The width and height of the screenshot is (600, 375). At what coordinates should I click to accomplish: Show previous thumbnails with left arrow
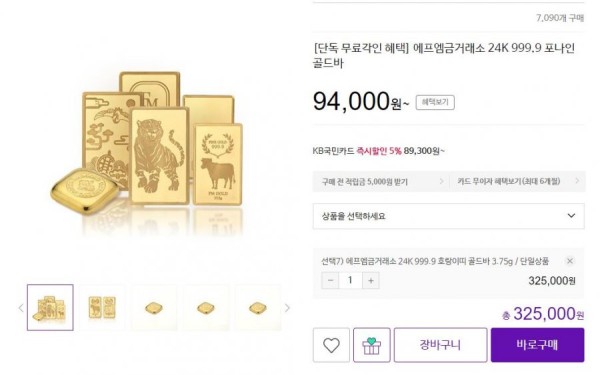coord(21,308)
